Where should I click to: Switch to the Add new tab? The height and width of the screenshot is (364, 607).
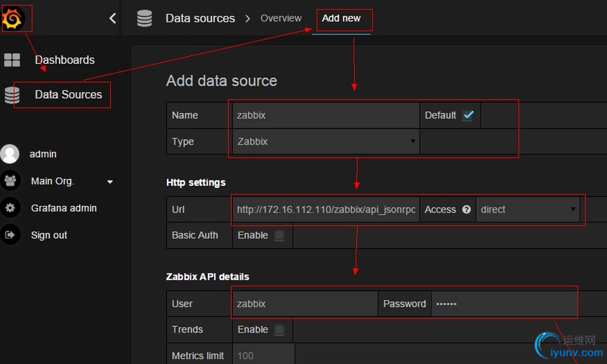tap(341, 18)
